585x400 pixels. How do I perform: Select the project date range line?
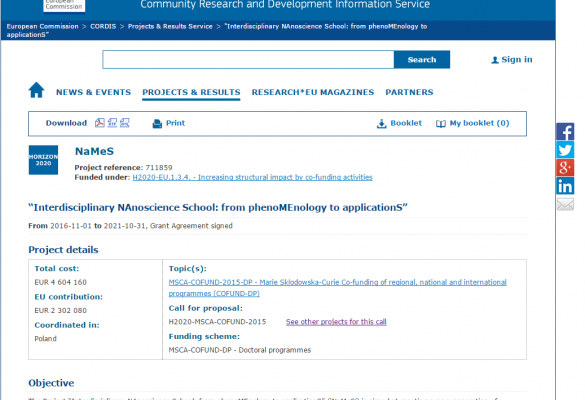coord(130,226)
